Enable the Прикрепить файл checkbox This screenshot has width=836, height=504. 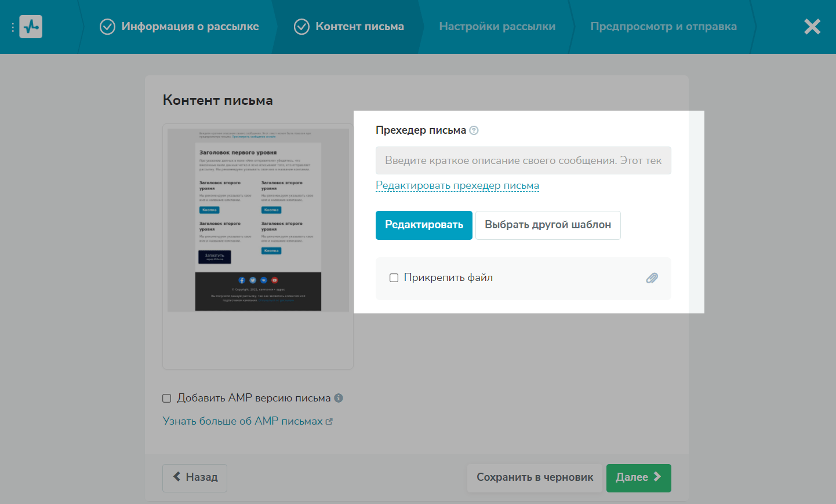coord(394,278)
